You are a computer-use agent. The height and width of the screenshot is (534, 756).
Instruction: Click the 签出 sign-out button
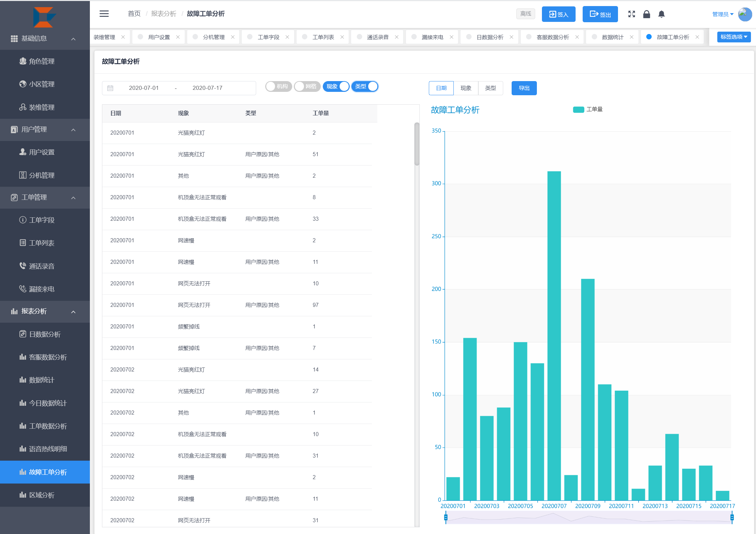600,14
